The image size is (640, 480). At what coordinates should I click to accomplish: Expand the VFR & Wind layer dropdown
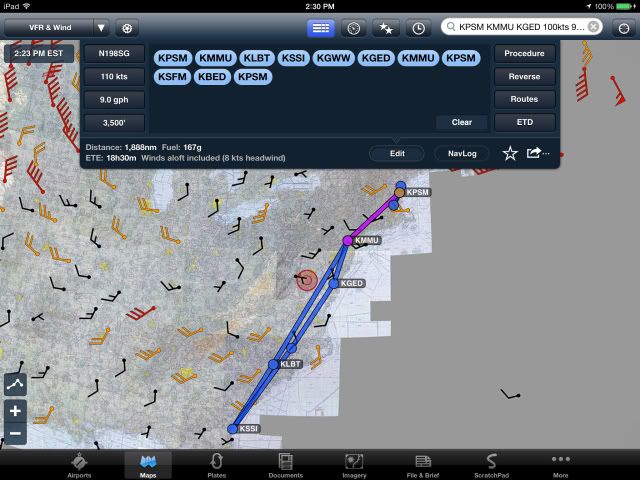pos(101,28)
